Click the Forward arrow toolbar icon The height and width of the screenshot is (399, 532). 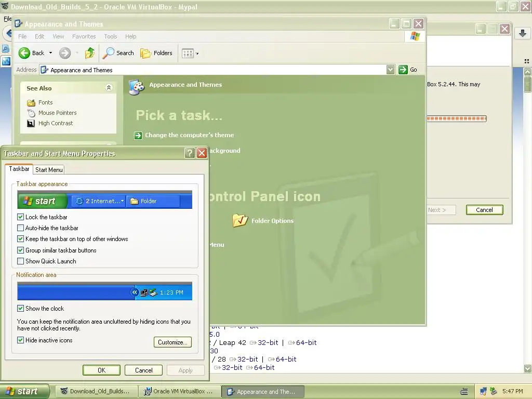click(65, 53)
